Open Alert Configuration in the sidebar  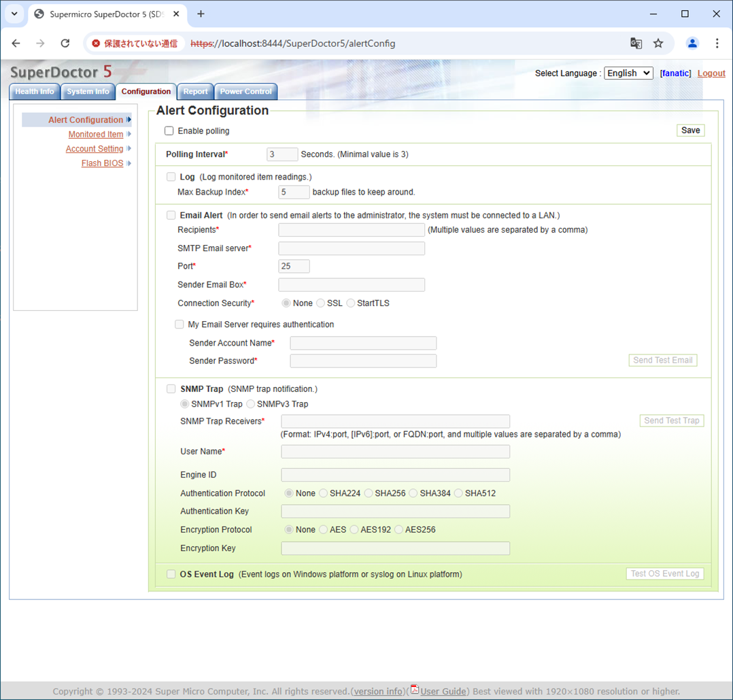[86, 120]
